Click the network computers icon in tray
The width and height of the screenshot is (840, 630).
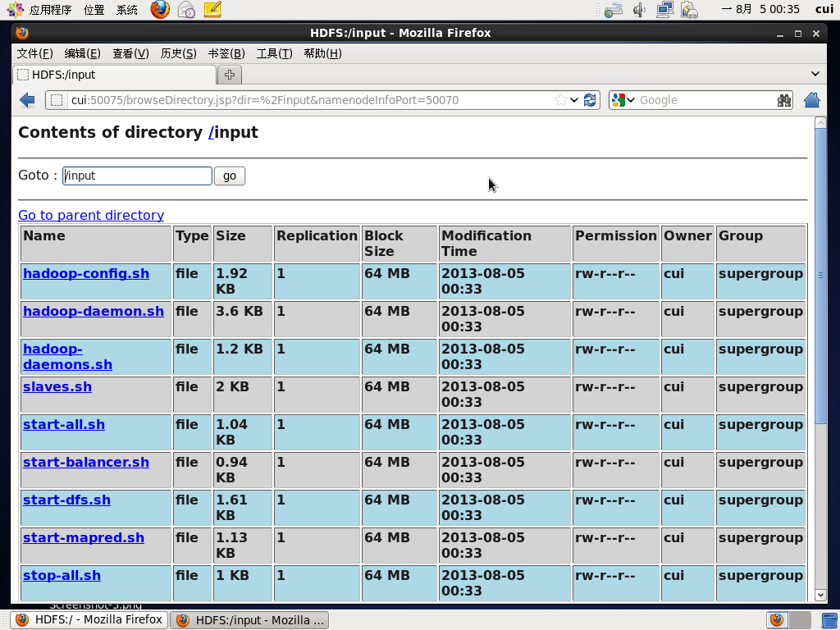pyautogui.click(x=664, y=10)
